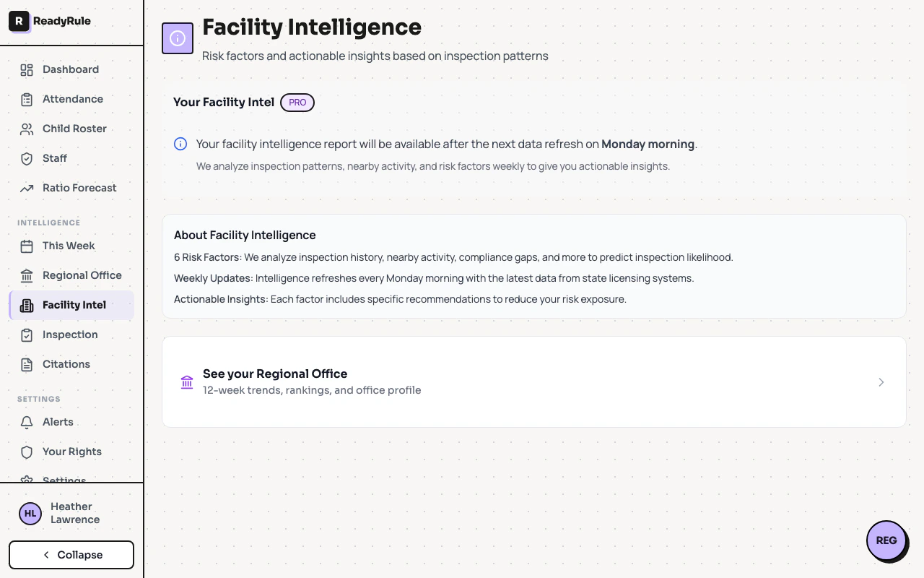Collapse the sidebar

(71, 555)
